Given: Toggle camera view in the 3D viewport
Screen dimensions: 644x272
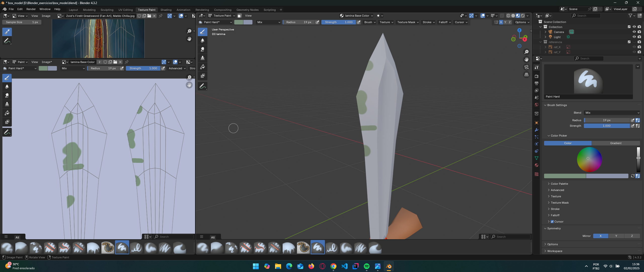Looking at the screenshot, I should click(526, 67).
